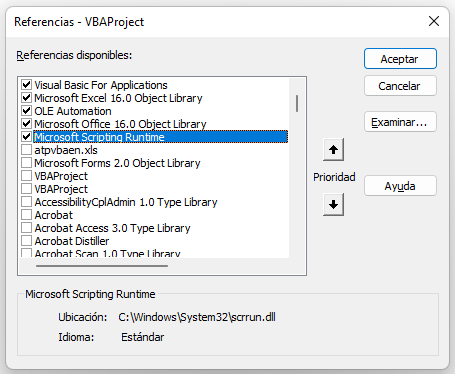Click the Cancelar button

tap(400, 86)
